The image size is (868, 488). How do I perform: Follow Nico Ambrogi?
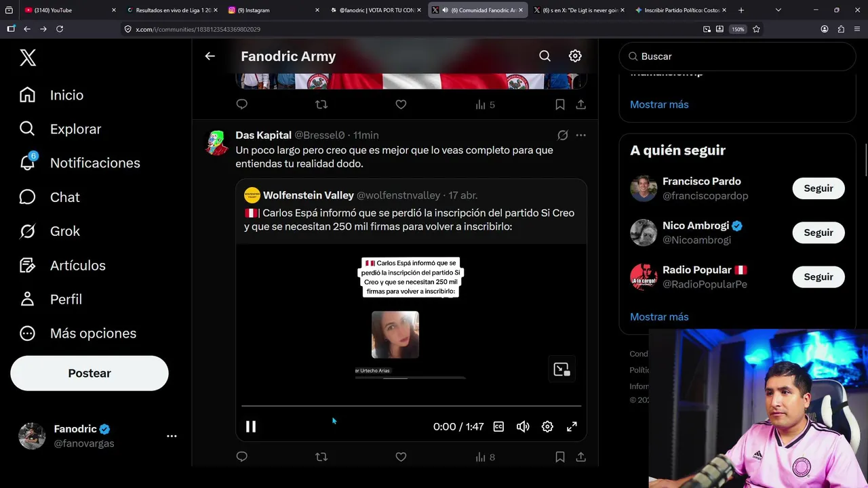pos(818,232)
